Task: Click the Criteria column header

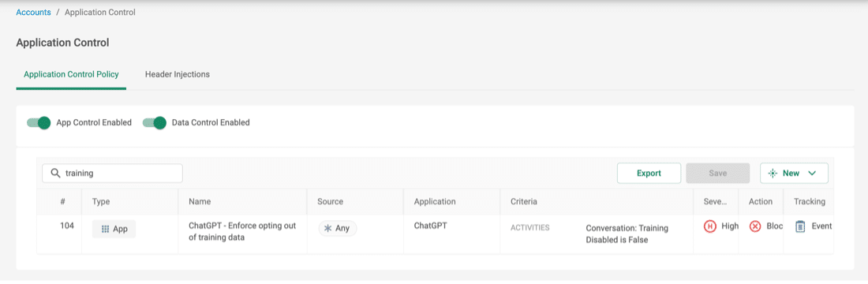Action: pos(524,201)
